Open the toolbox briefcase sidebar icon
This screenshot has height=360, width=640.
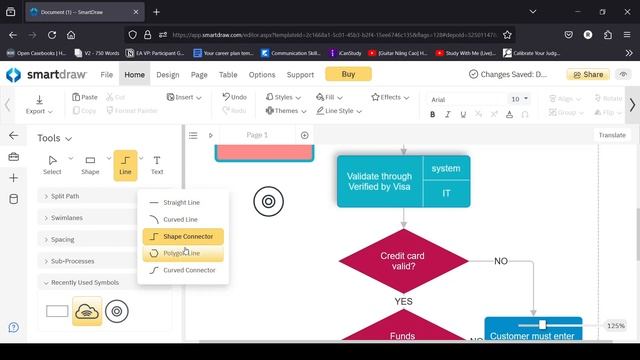tap(13, 157)
